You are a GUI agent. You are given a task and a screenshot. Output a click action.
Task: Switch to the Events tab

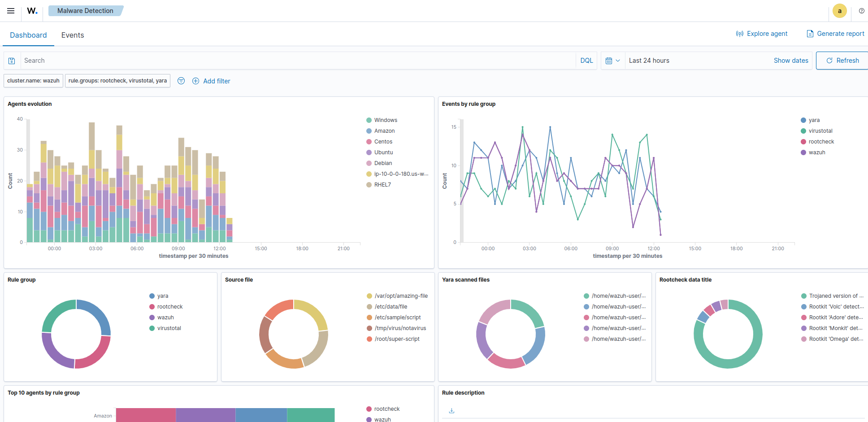tap(73, 35)
